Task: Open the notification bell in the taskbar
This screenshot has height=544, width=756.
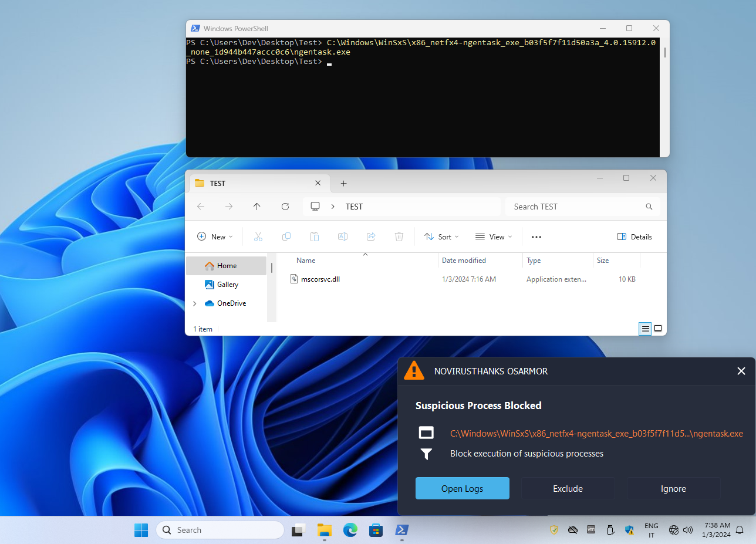Action: coord(740,530)
